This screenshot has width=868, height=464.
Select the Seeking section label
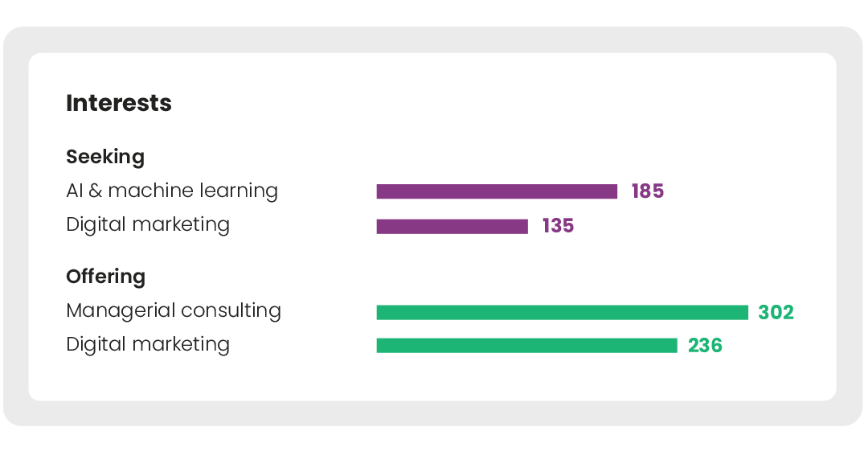[x=105, y=157]
